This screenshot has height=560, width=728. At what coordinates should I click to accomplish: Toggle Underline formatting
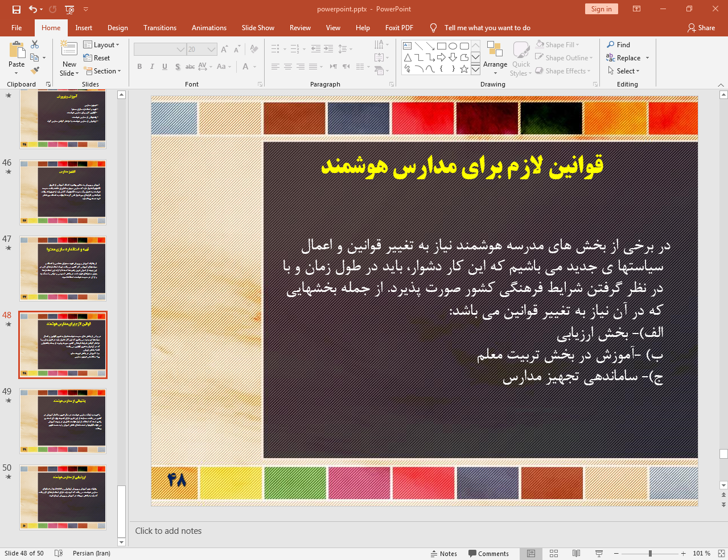[x=164, y=67]
